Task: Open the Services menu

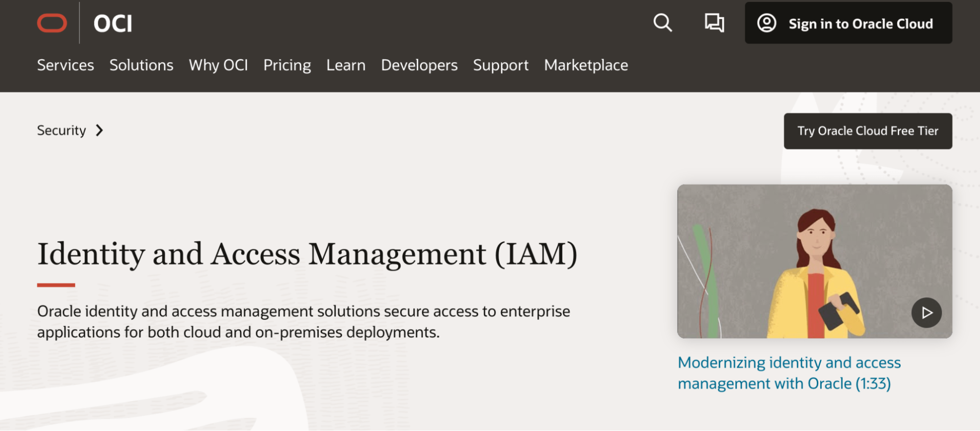Action: (66, 65)
